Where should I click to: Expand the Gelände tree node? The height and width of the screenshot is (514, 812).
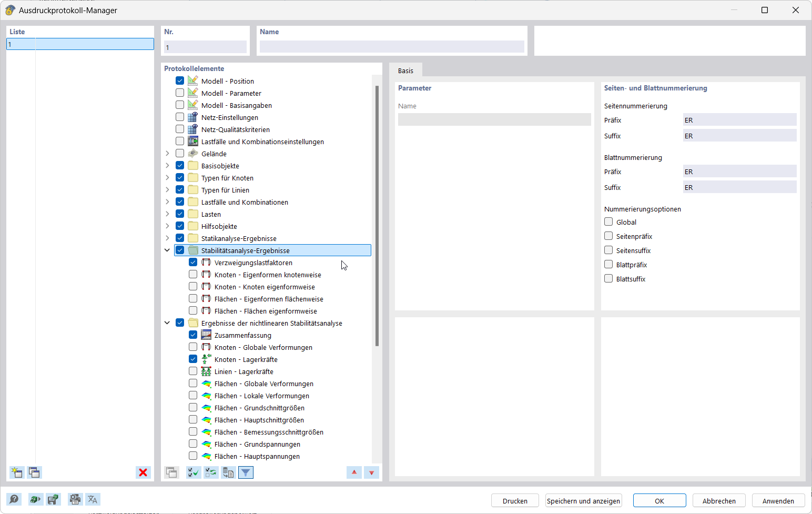coord(167,153)
